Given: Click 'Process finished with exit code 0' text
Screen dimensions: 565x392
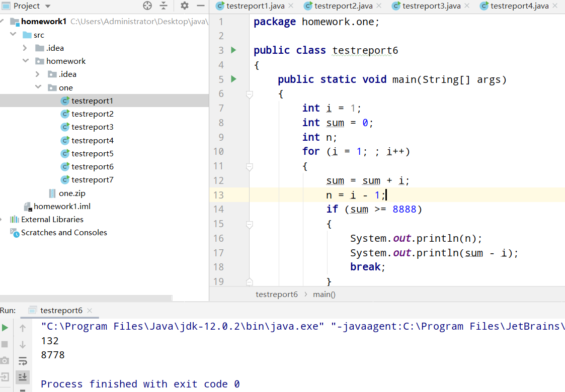Looking at the screenshot, I should click(x=140, y=384).
